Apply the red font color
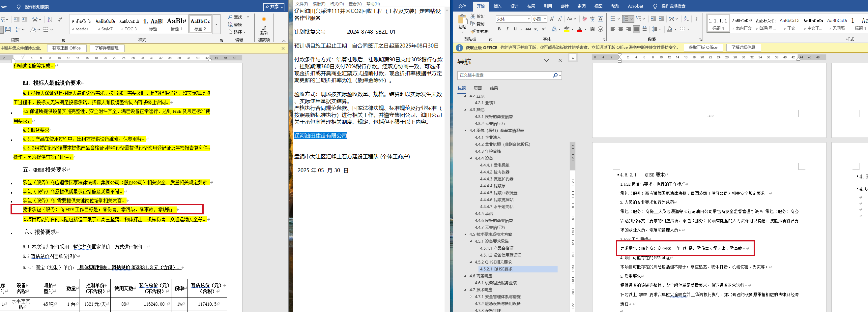Viewport: 868px width, 312px height. point(580,29)
